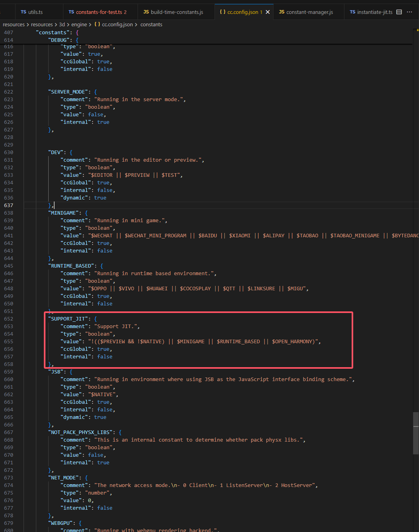Place cursor on "SERVER_MODE" key

pyautogui.click(x=69, y=92)
